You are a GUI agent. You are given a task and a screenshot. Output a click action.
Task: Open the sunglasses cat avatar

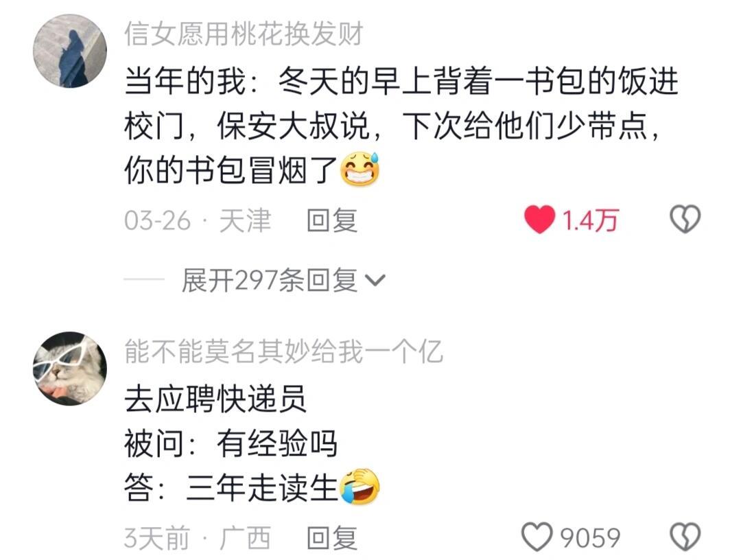70,368
